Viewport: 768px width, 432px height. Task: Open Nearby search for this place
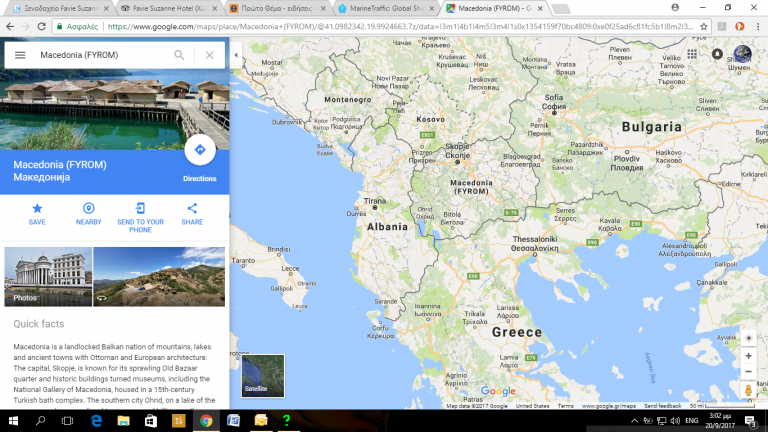[x=89, y=214]
